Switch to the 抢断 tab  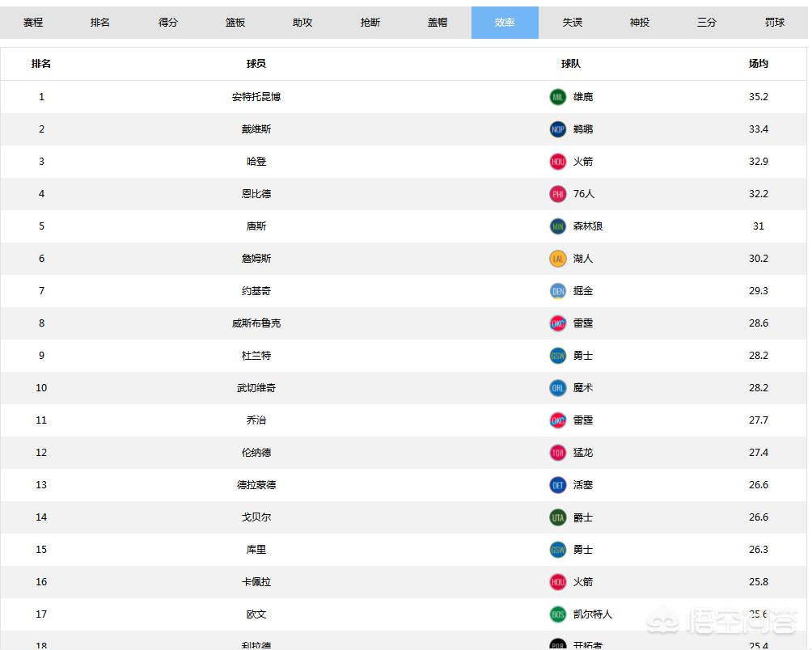pos(370,23)
